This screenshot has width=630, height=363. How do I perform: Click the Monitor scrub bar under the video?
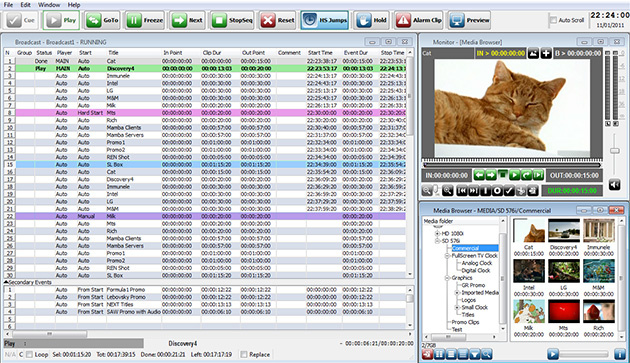click(511, 165)
